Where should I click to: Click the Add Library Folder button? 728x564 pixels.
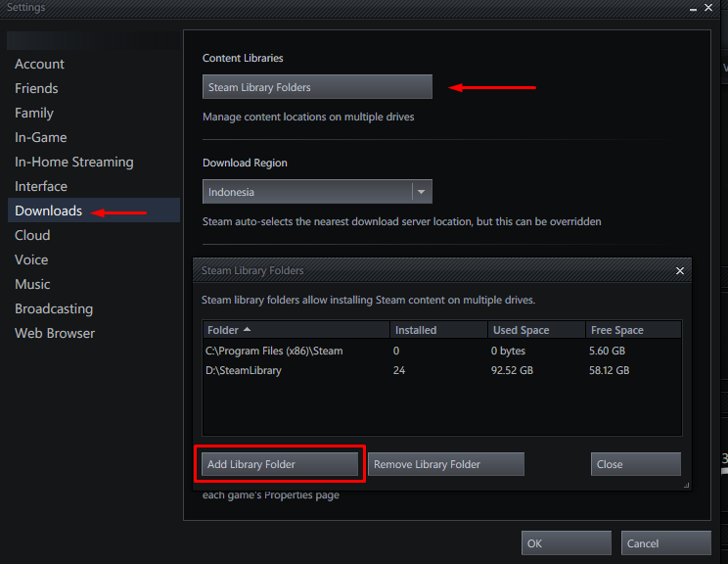point(280,464)
